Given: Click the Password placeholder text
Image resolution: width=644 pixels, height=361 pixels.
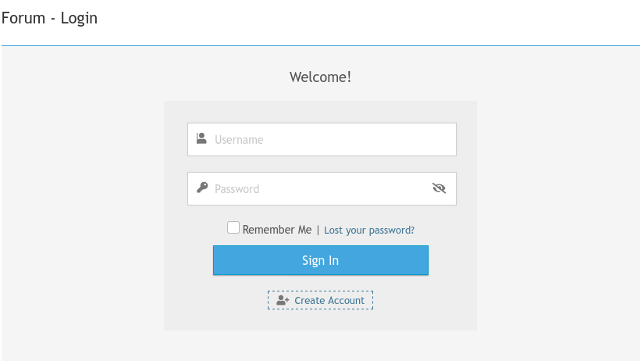Looking at the screenshot, I should [x=237, y=188].
